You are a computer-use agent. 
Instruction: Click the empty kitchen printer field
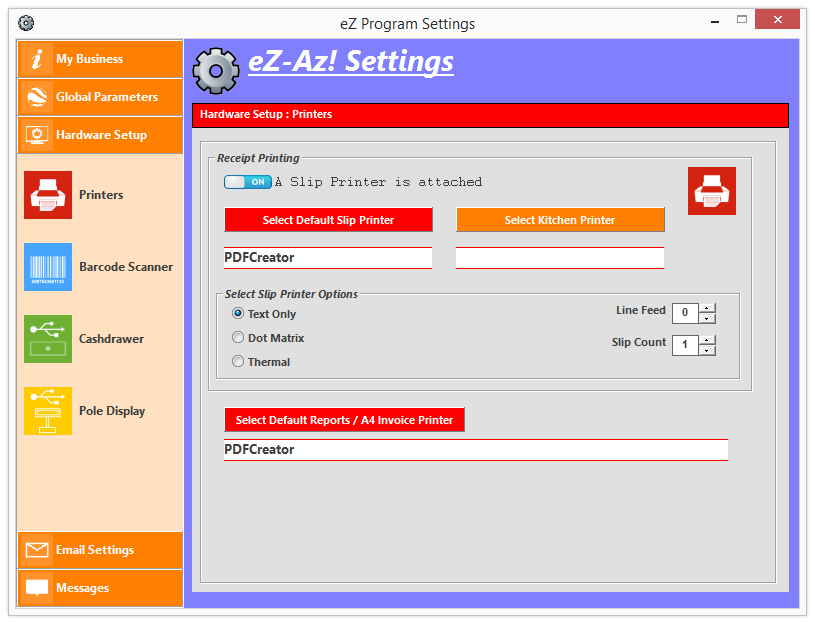coord(560,257)
